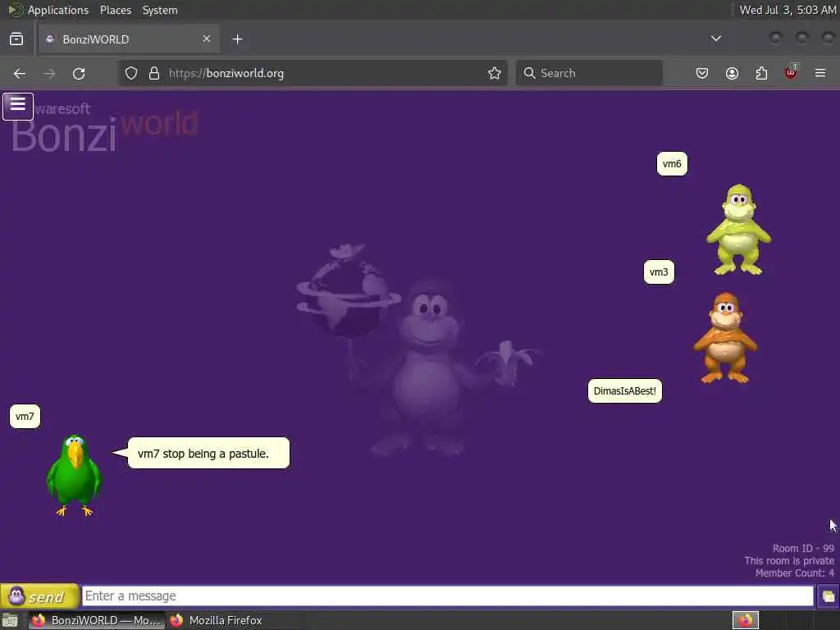Close the BonziWORLD browser tab
The width and height of the screenshot is (840, 630).
pos(206,39)
